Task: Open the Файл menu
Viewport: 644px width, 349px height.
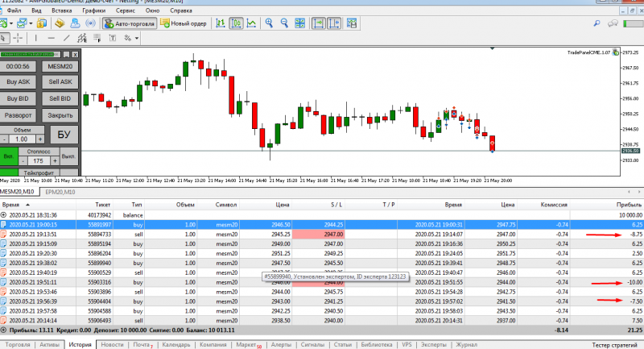Action: 14,10
